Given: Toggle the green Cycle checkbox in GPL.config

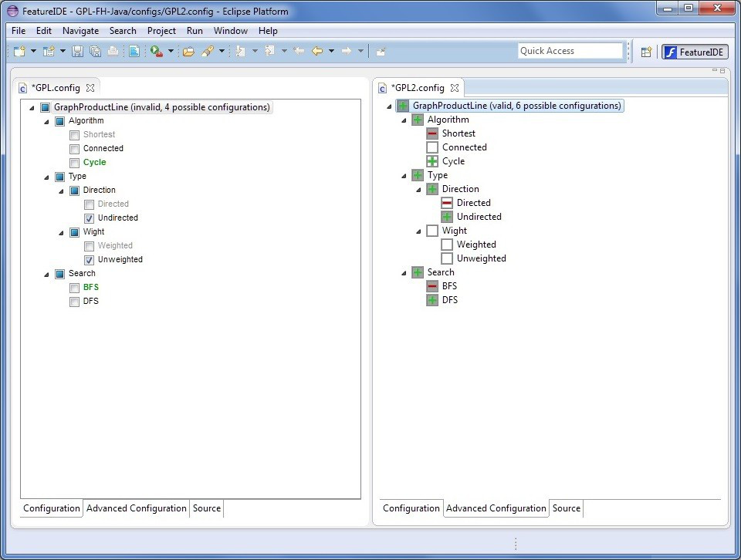Looking at the screenshot, I should click(74, 164).
